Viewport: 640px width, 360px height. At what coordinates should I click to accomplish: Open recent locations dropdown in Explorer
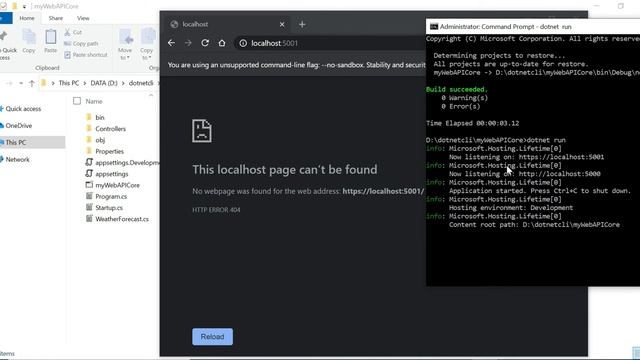pos(21,83)
